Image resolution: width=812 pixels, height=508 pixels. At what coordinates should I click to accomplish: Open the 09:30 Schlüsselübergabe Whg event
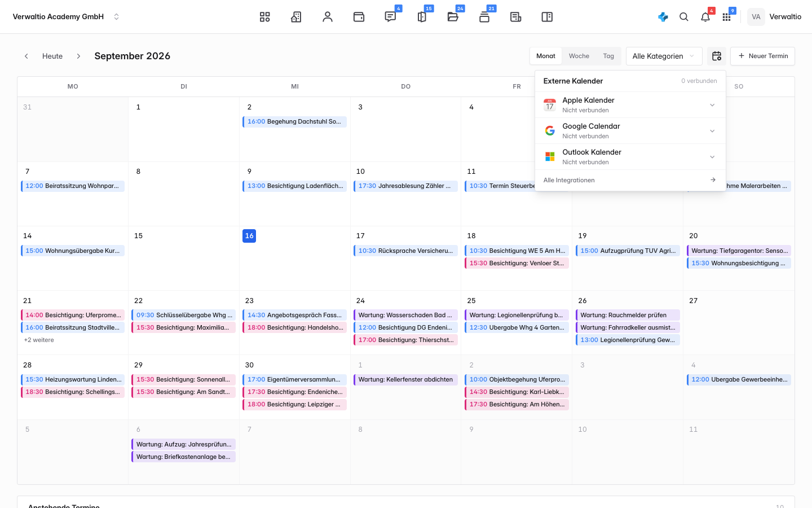[183, 315]
